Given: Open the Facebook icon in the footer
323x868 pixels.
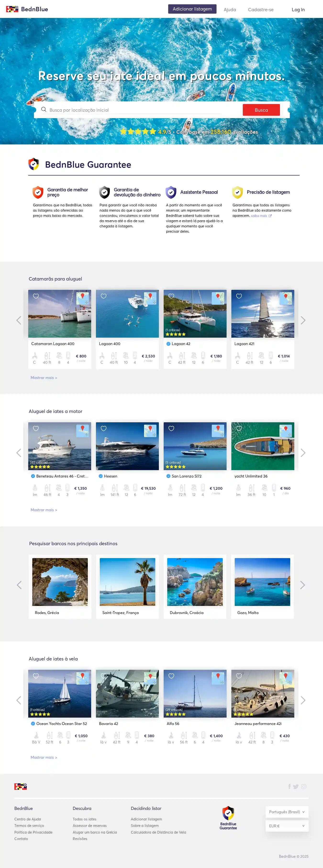Looking at the screenshot, I should point(289,786).
